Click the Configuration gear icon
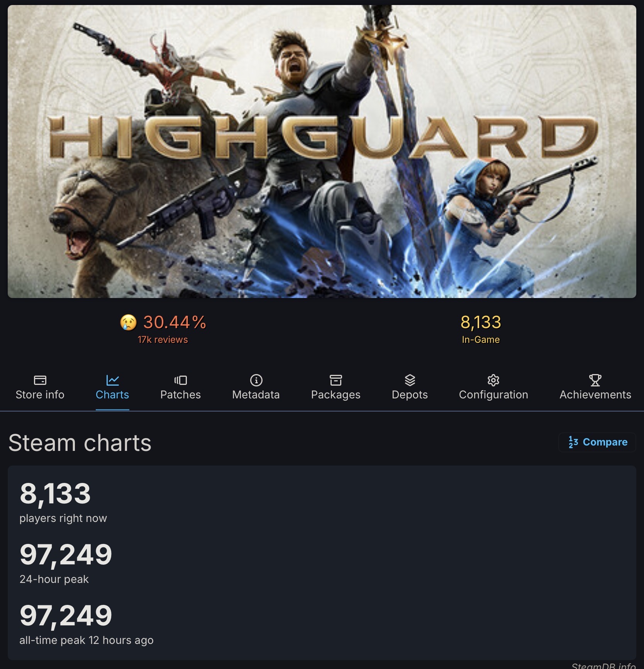This screenshot has height=669, width=644. [493, 380]
